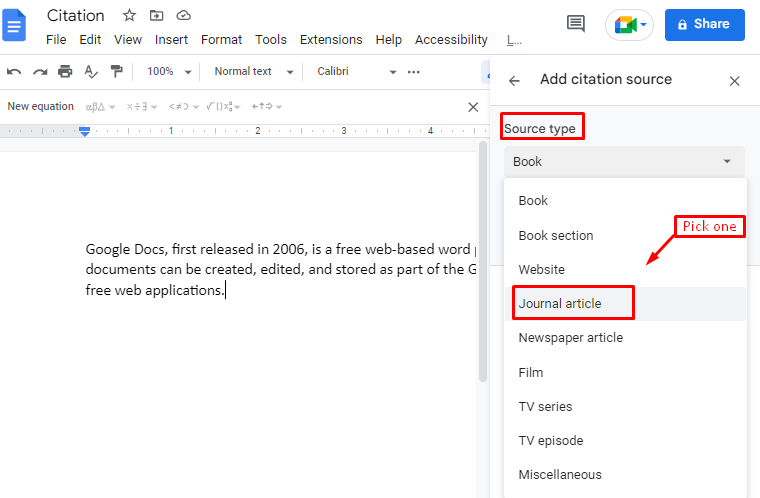Open Greek letters equation menu
Screen dimensions: 760x498
click(100, 107)
